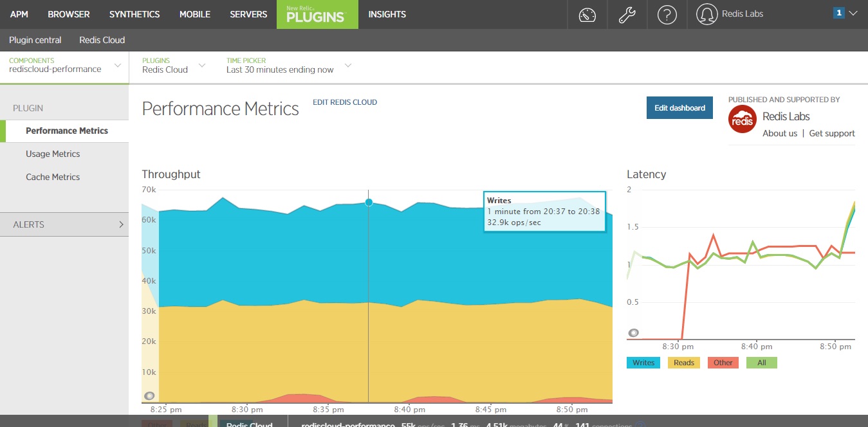This screenshot has height=427, width=868.
Task: Open Plugin central in the sub navigation
Action: point(35,40)
